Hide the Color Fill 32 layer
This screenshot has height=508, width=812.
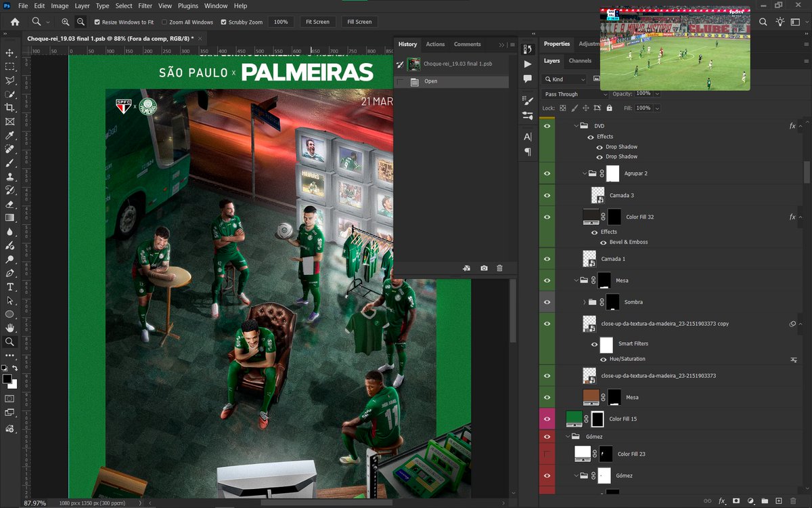pos(547,217)
